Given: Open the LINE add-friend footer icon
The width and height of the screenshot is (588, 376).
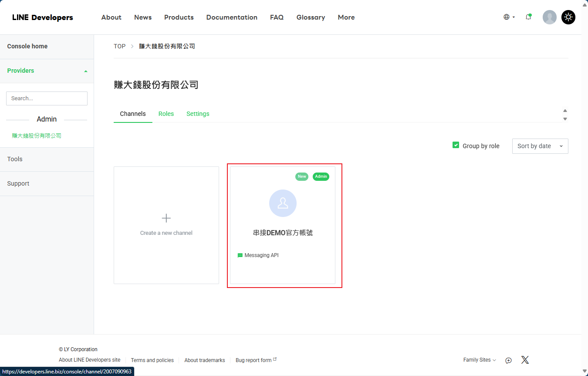Looking at the screenshot, I should click(508, 360).
